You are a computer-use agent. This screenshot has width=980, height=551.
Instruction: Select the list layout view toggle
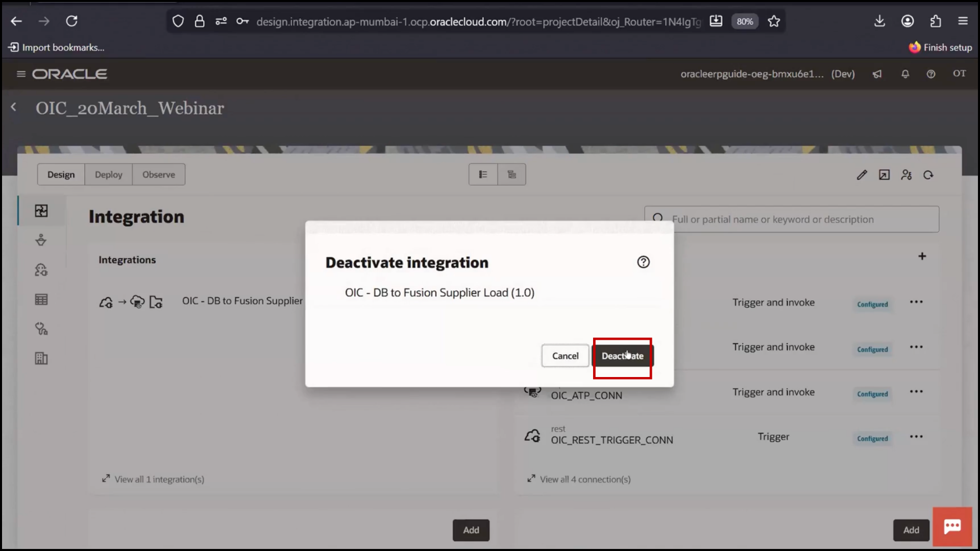(x=483, y=174)
